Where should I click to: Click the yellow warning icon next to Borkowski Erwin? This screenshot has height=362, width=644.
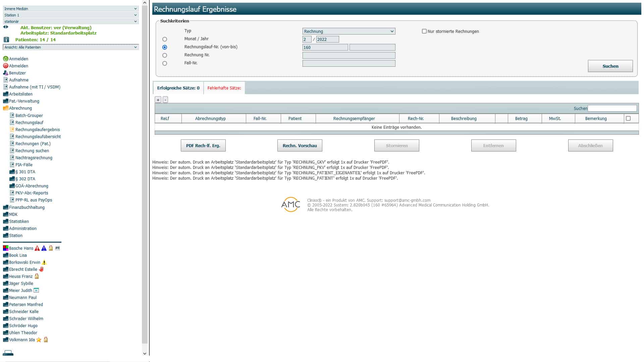(x=44, y=262)
